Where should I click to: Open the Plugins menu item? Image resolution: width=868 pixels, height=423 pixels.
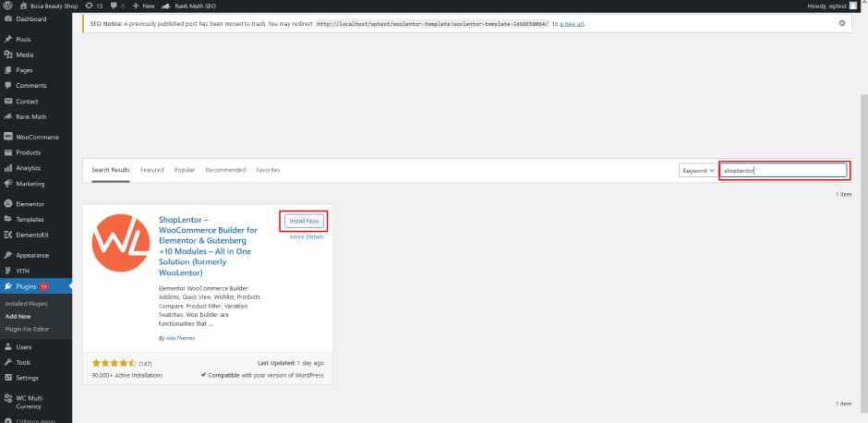point(36,286)
